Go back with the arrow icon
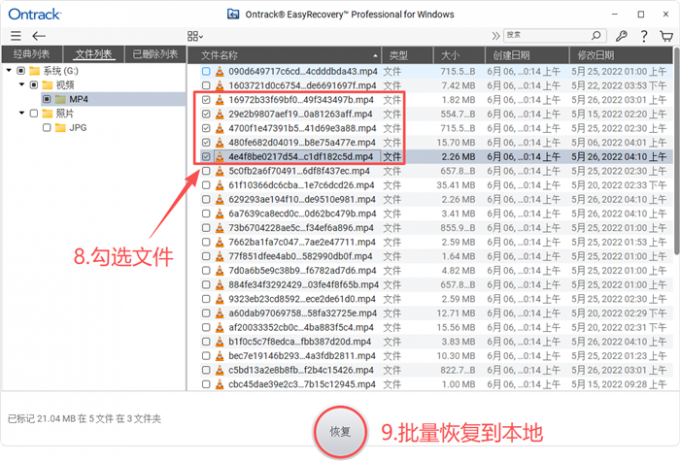 [39, 36]
